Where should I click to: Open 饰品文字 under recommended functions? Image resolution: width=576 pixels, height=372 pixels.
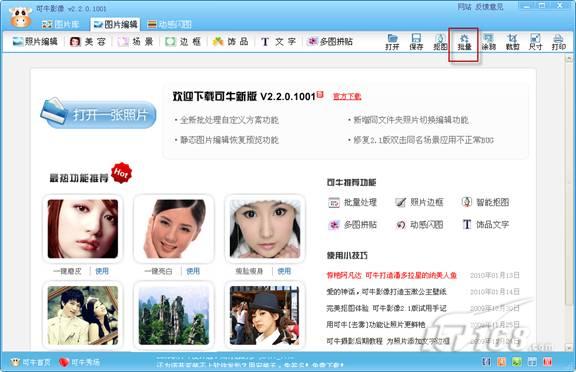pyautogui.click(x=485, y=225)
